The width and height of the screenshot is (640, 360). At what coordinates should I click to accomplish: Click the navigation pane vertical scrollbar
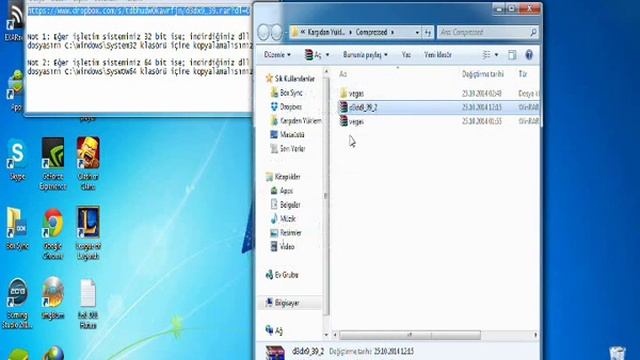click(x=326, y=196)
